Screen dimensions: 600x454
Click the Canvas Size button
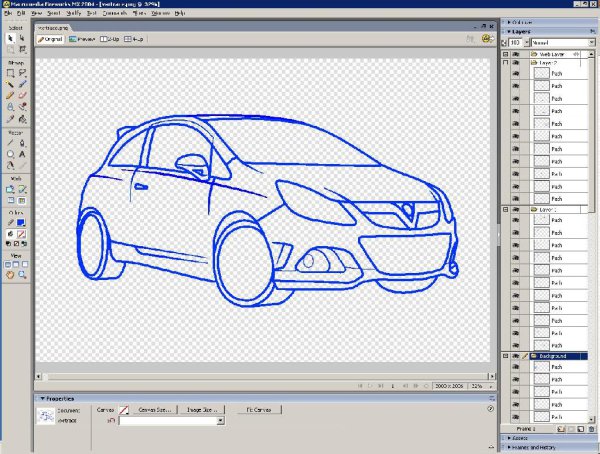tap(155, 409)
